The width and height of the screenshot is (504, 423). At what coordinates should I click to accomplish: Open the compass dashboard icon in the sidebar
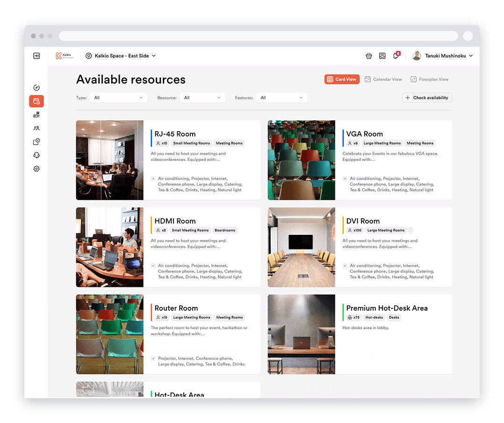(x=36, y=88)
